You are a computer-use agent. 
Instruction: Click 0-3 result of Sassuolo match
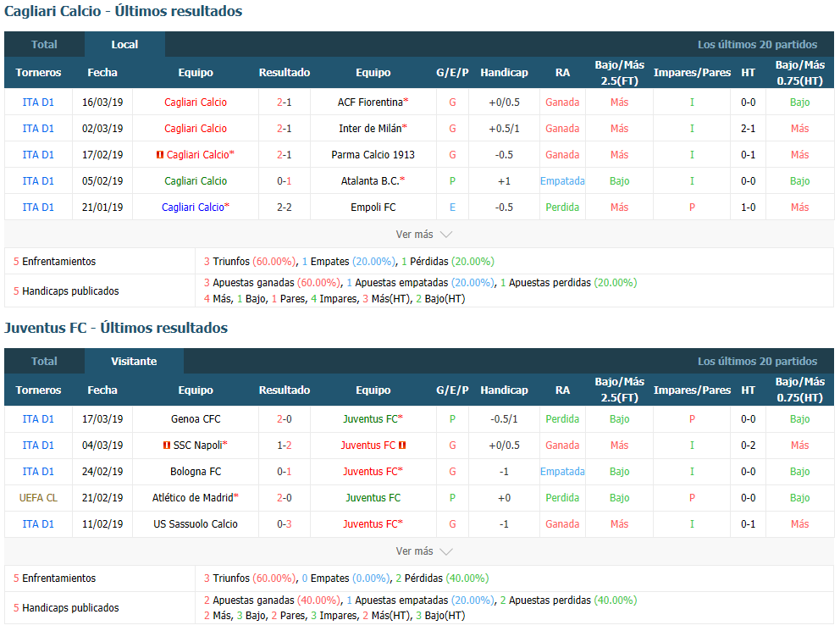(284, 524)
